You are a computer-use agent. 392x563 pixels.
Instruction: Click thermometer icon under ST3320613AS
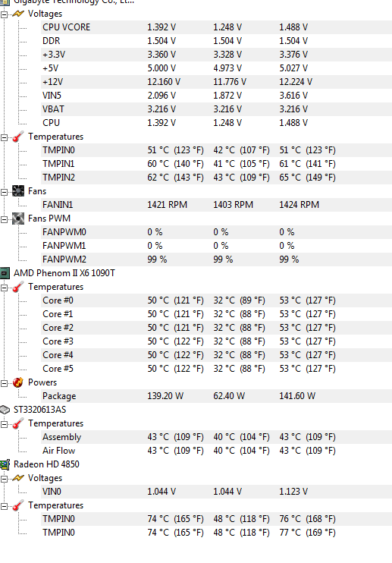[x=18, y=423]
